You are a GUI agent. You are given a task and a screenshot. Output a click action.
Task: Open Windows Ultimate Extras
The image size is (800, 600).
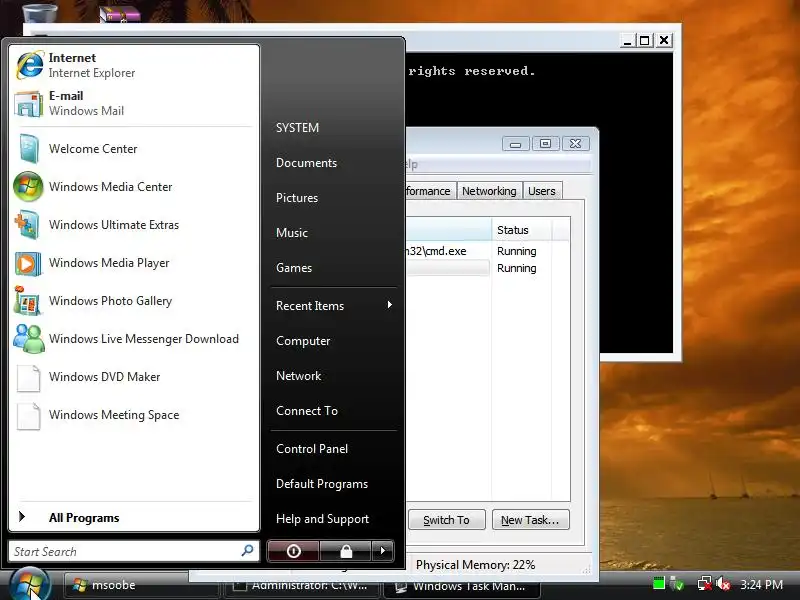tap(134, 224)
